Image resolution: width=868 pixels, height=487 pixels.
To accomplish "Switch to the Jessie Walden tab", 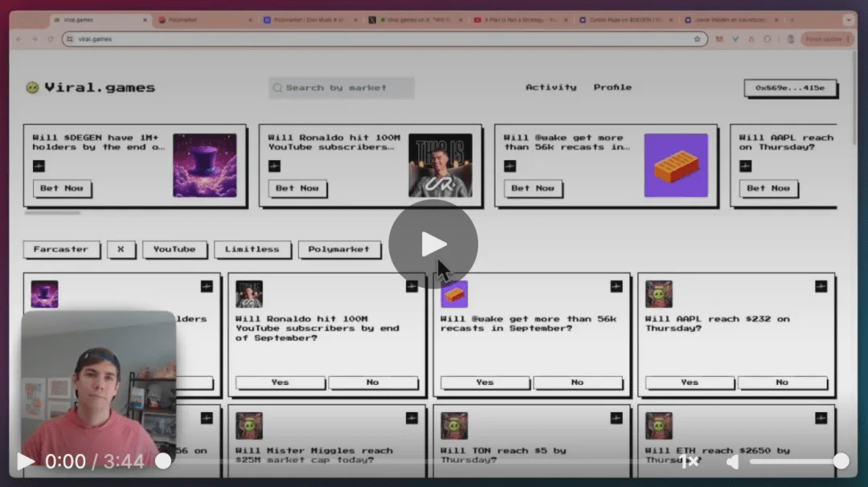I will click(731, 20).
